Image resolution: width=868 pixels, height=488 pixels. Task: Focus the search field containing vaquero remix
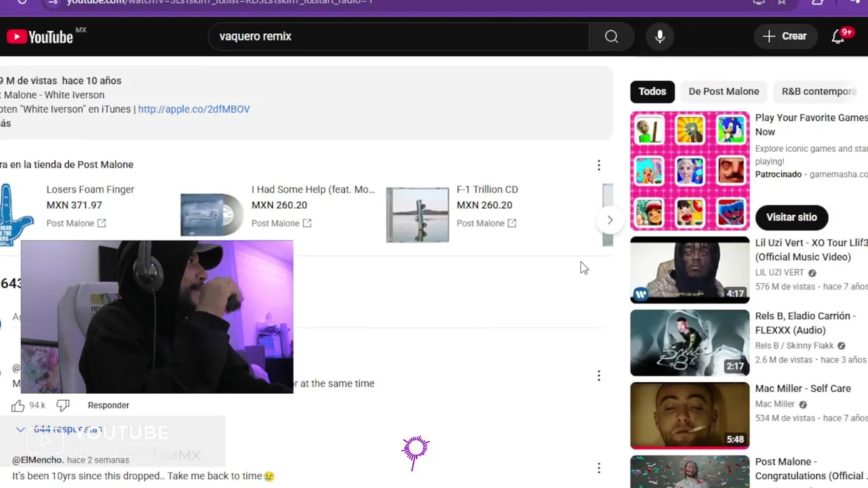click(x=399, y=37)
